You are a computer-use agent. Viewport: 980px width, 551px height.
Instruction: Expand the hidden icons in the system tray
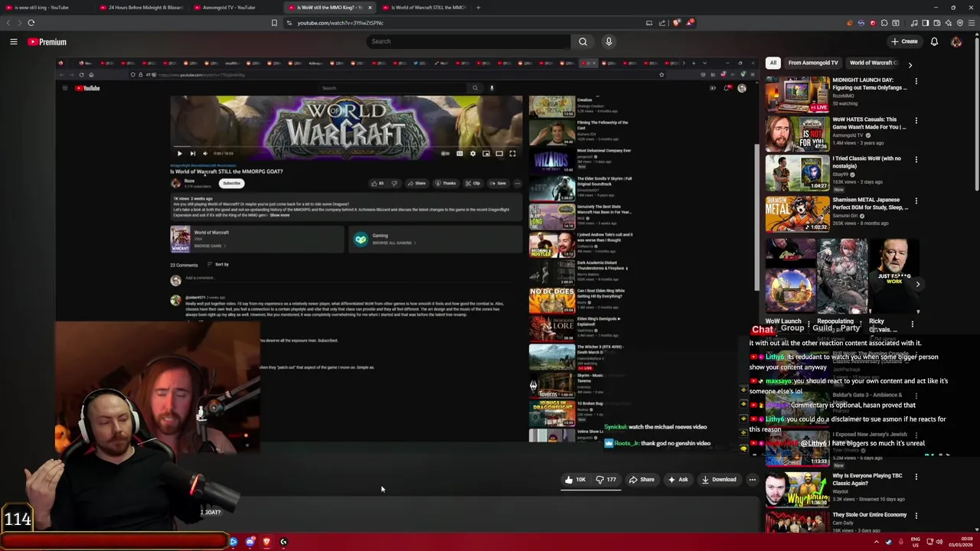877,542
